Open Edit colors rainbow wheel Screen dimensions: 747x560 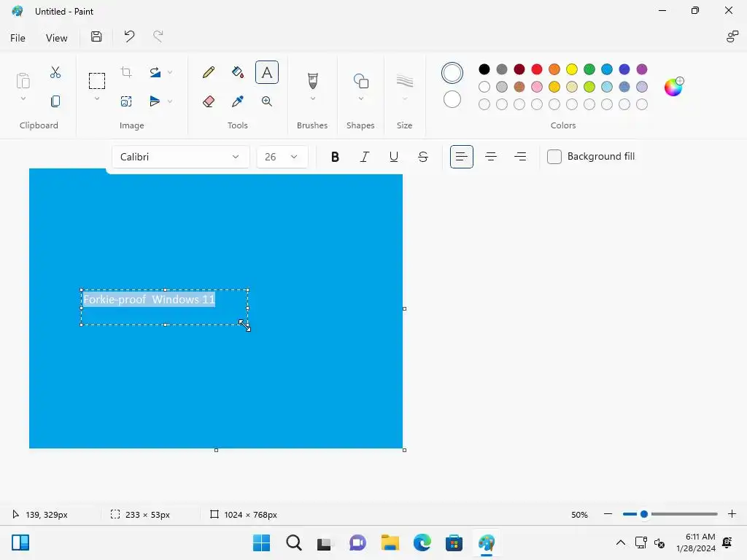(x=673, y=87)
